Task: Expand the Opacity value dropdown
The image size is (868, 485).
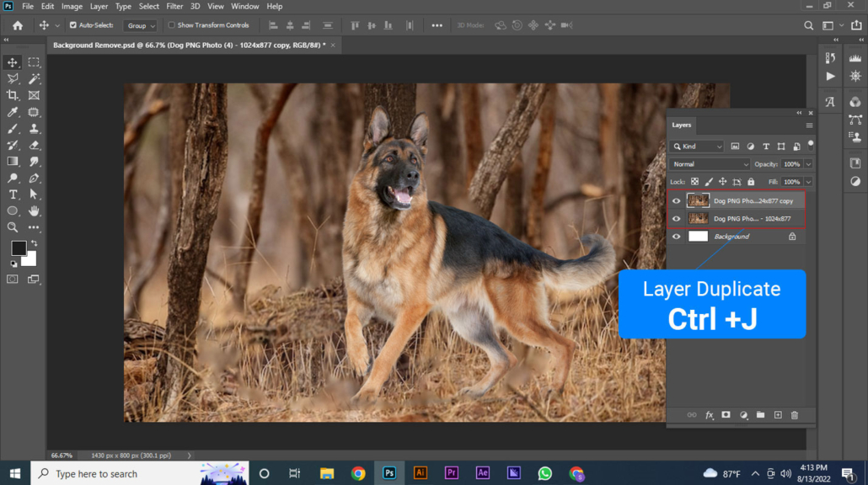Action: coord(808,164)
